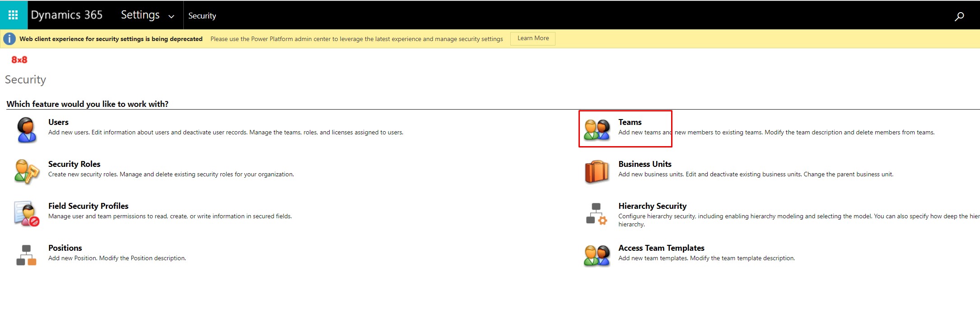Open the Hierarchy Security link
The height and width of the screenshot is (322, 980).
652,206
